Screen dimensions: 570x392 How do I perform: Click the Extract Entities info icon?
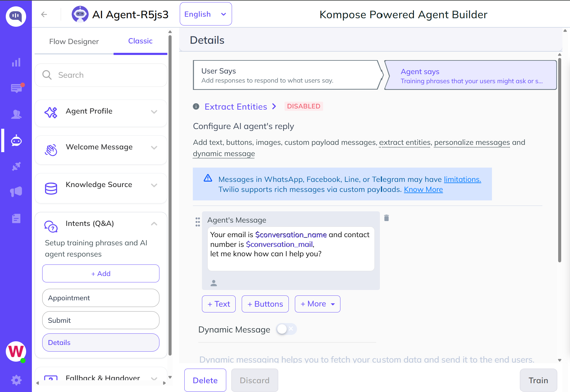pos(196,106)
